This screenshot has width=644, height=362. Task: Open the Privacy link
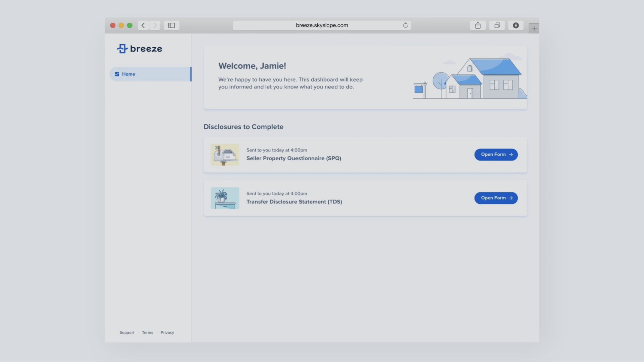pyautogui.click(x=167, y=333)
